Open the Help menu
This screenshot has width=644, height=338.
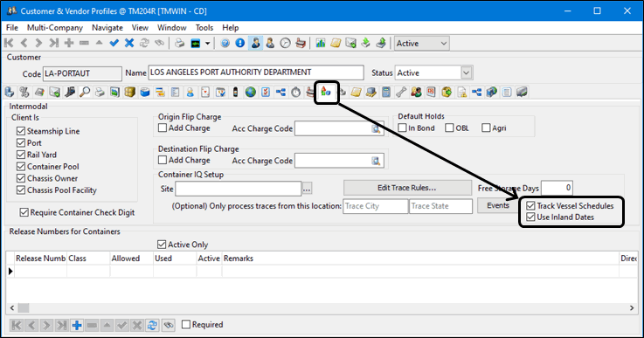[231, 28]
